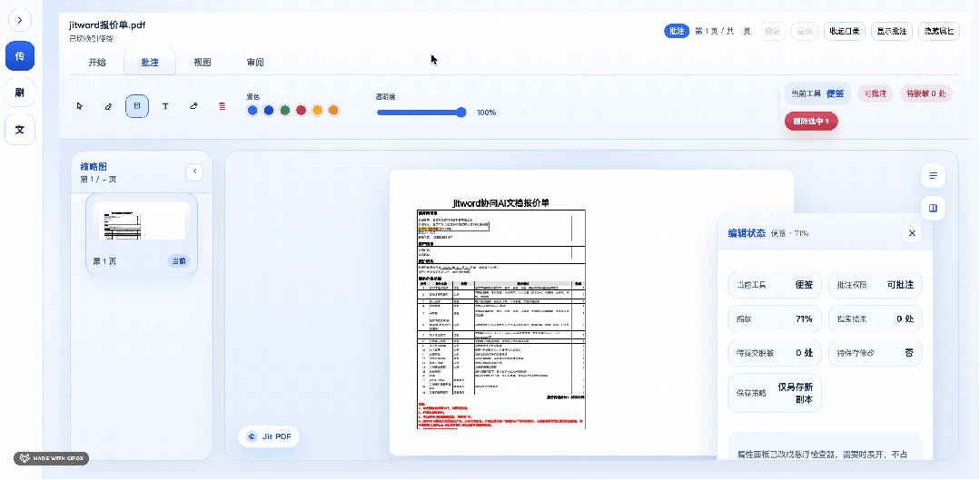Screen dimensions: 980x480
Task: Switch to the 视图 tab
Action: pyautogui.click(x=203, y=63)
